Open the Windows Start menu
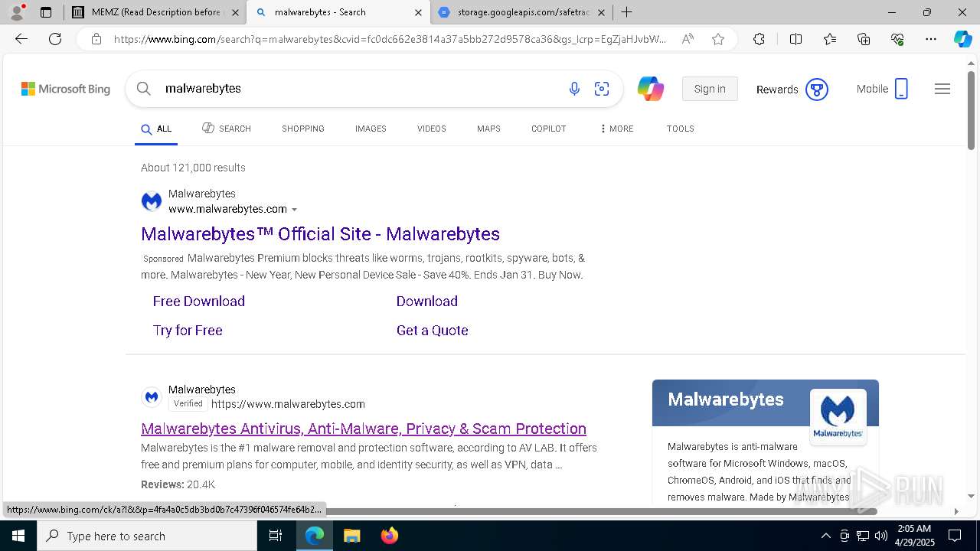980x551 pixels. pos(18,536)
